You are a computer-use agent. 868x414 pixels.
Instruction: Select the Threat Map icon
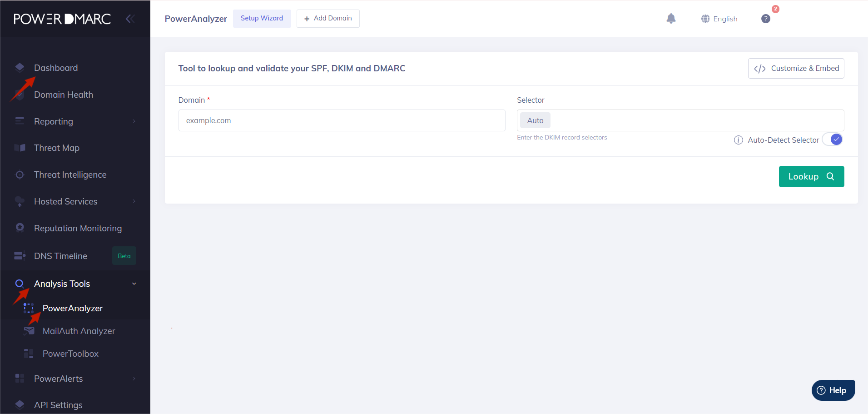[20, 147]
